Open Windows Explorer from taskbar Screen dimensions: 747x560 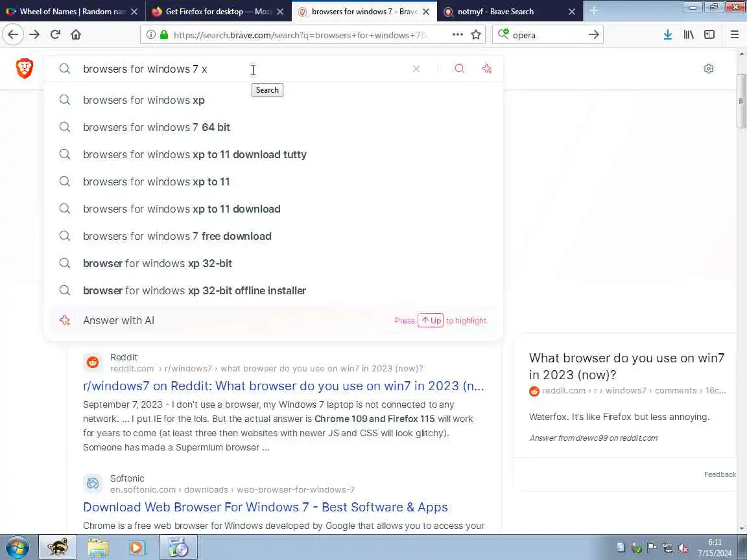tap(98, 548)
